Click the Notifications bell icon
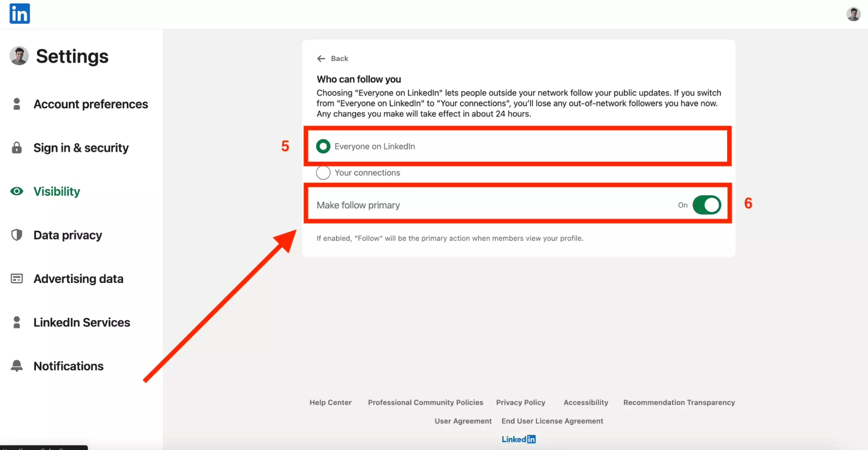 click(x=17, y=365)
